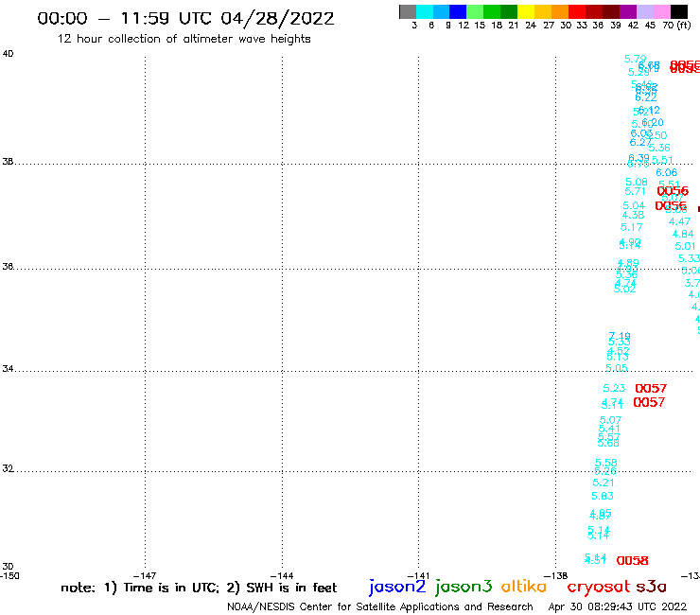
Task: Click the note about UTC time and SWH feet
Action: click(199, 588)
